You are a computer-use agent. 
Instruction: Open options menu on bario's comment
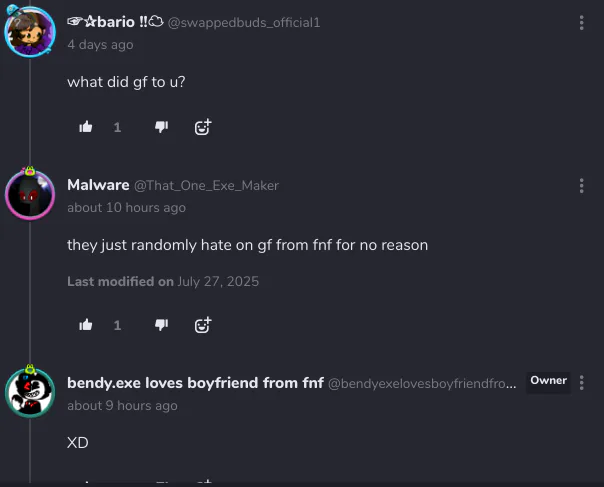pyautogui.click(x=581, y=23)
